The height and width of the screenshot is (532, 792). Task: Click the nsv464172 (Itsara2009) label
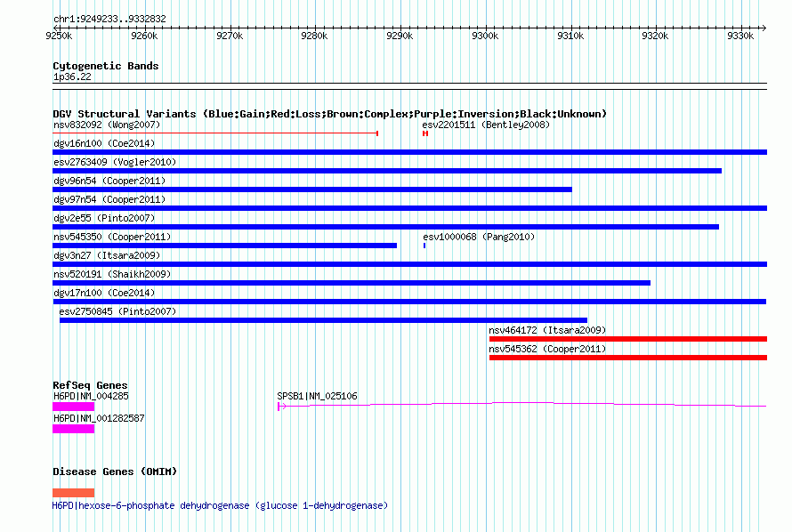click(x=547, y=330)
